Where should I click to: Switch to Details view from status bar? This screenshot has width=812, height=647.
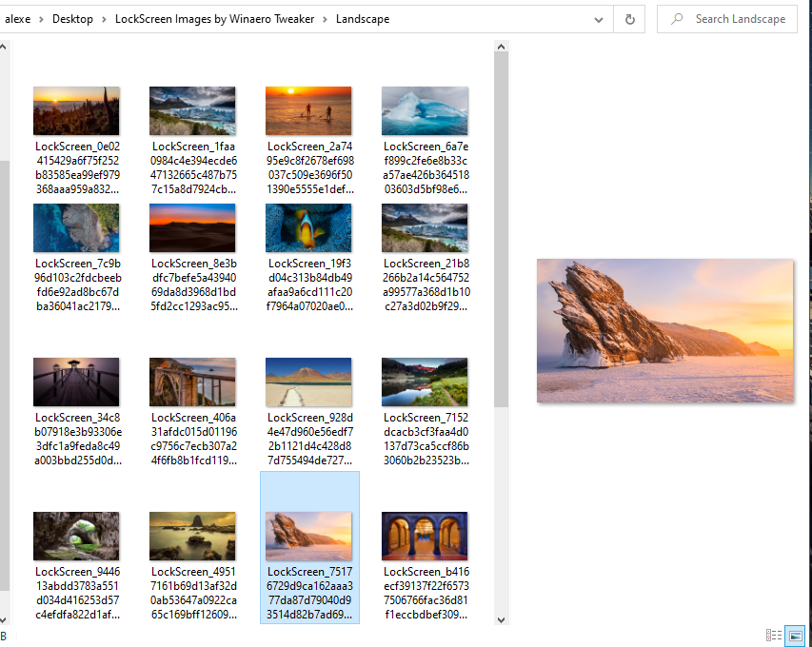773,636
